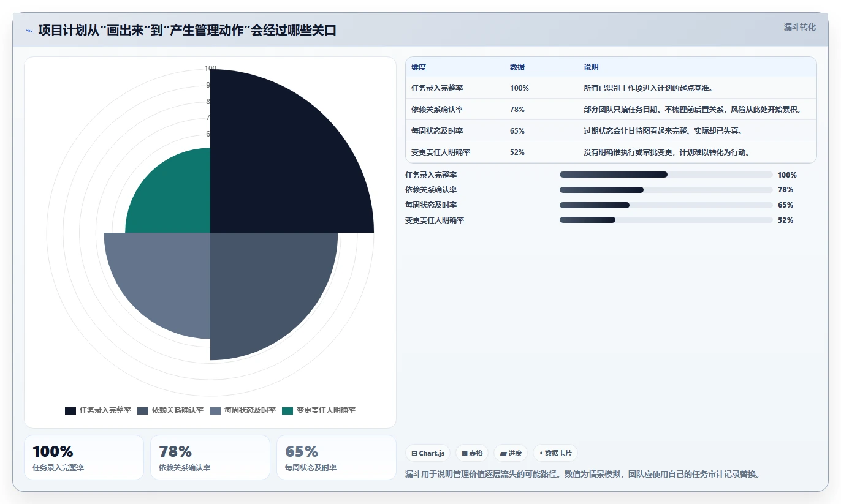
Task: Select the 每周状态及时率 table row cell
Action: tap(437, 131)
